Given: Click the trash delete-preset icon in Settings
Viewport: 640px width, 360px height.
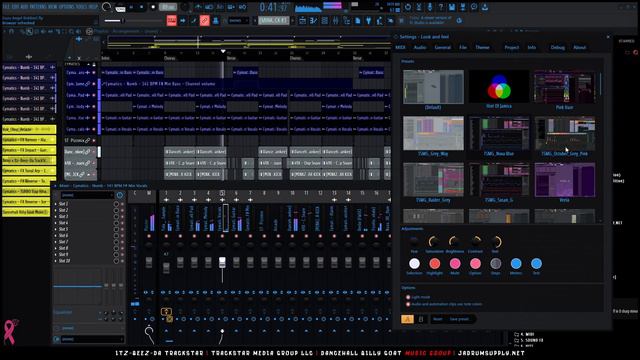Looking at the screenshot, I should click(421, 319).
